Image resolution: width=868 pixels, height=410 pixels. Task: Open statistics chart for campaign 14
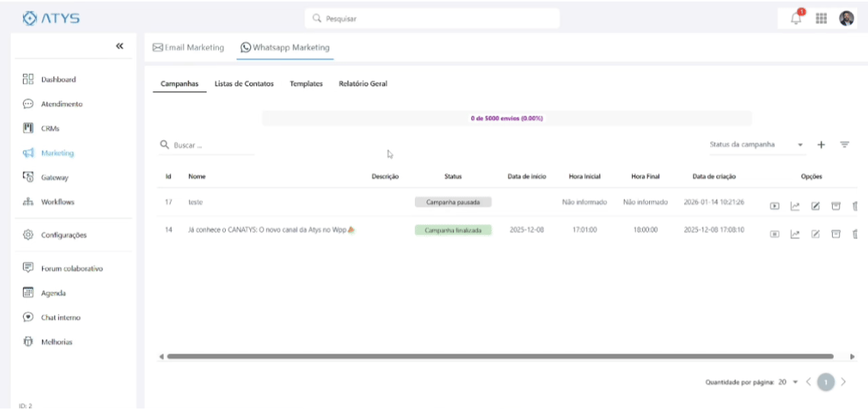[795, 234]
